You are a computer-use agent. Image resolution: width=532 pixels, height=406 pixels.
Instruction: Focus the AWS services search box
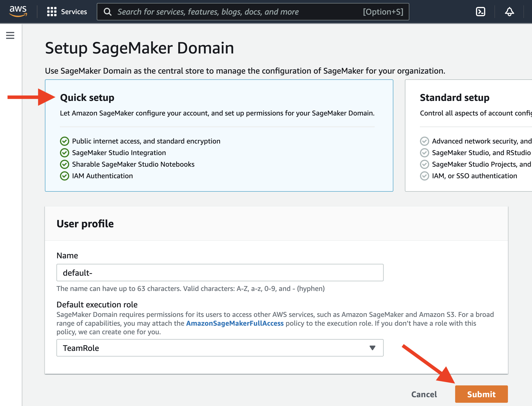pos(253,12)
